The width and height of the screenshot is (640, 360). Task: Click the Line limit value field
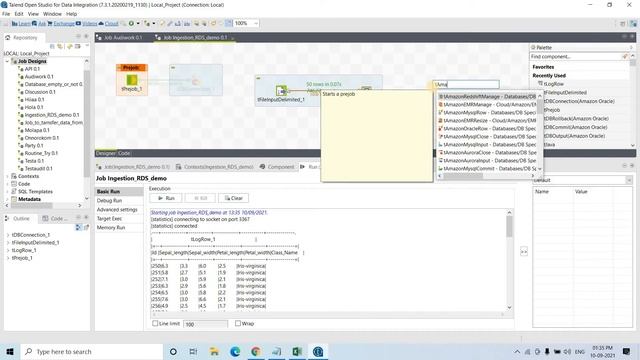pos(205,324)
